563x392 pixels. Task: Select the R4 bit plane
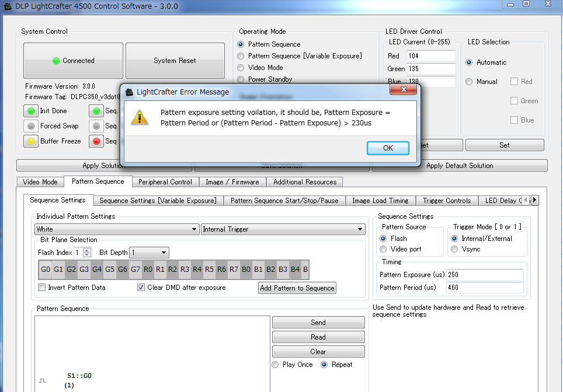pos(197,269)
